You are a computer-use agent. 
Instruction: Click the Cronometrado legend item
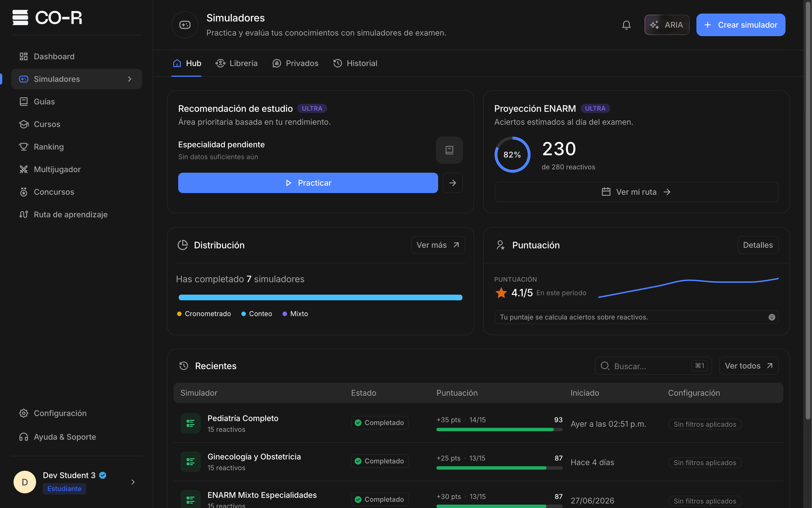(x=204, y=314)
